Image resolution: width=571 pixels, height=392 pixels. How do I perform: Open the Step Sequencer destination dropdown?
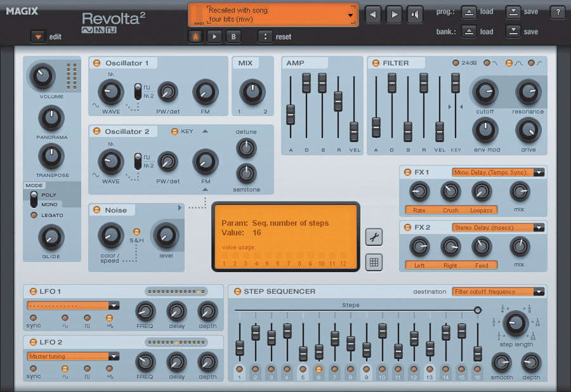click(498, 292)
